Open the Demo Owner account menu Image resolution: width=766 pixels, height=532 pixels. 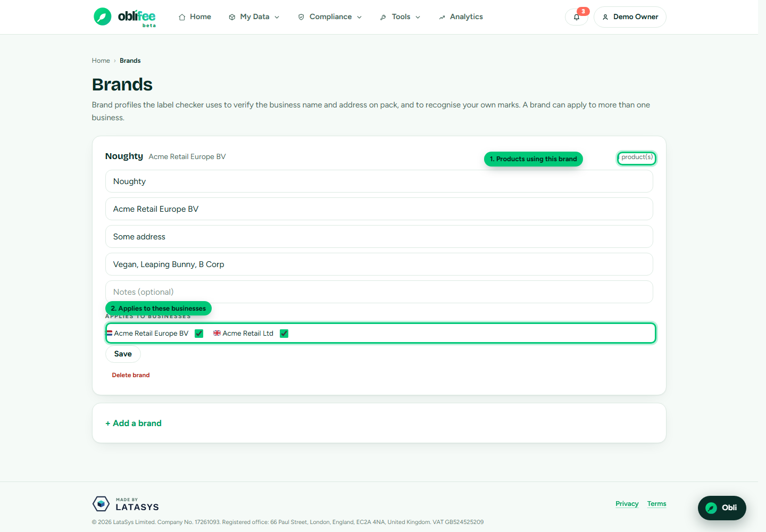click(x=630, y=17)
